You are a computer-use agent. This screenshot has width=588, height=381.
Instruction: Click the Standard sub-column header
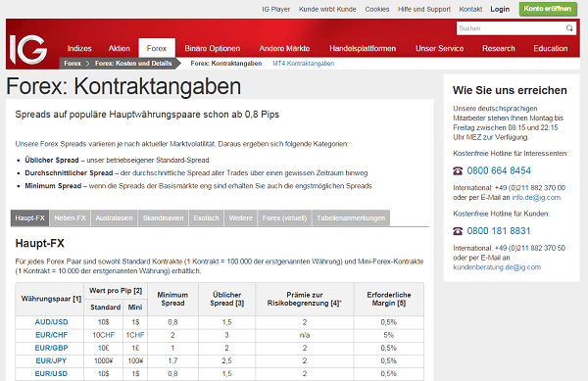point(105,308)
